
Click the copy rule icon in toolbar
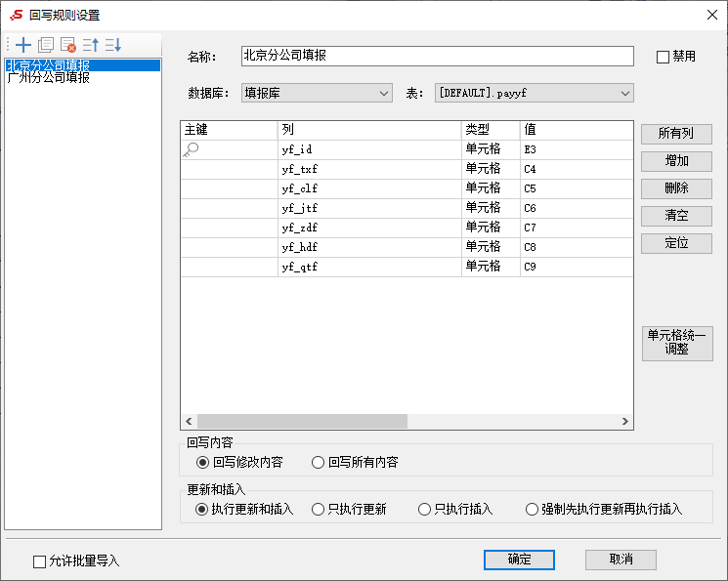pos(46,45)
